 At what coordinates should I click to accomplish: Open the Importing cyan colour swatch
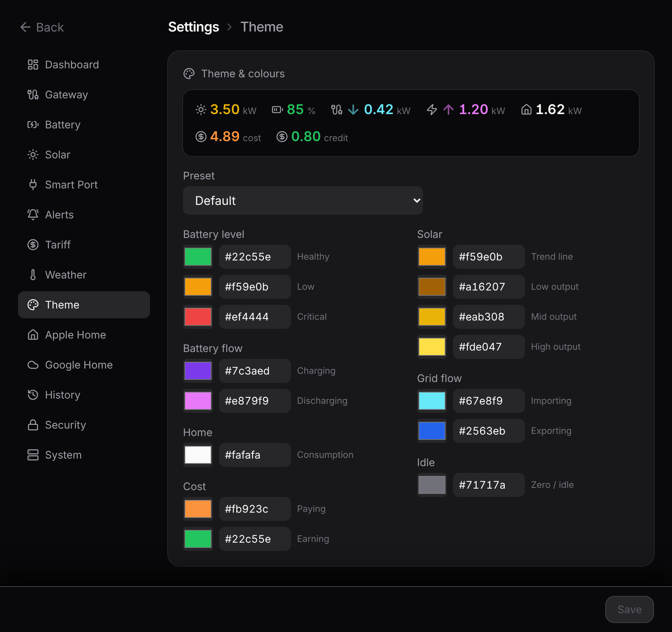432,401
